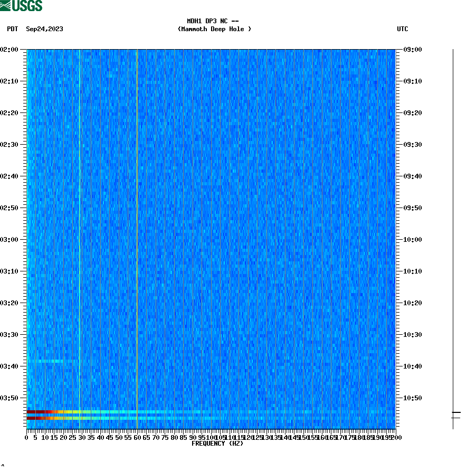Select the green wave emblem in the USGS logo
This screenshot has width=476, height=471.
tap(6, 6)
